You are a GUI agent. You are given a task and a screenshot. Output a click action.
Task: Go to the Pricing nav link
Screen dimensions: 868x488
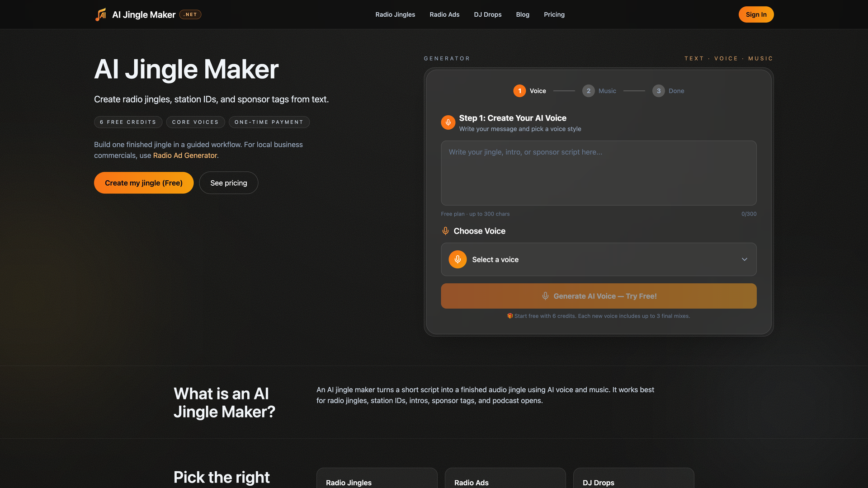[554, 14]
